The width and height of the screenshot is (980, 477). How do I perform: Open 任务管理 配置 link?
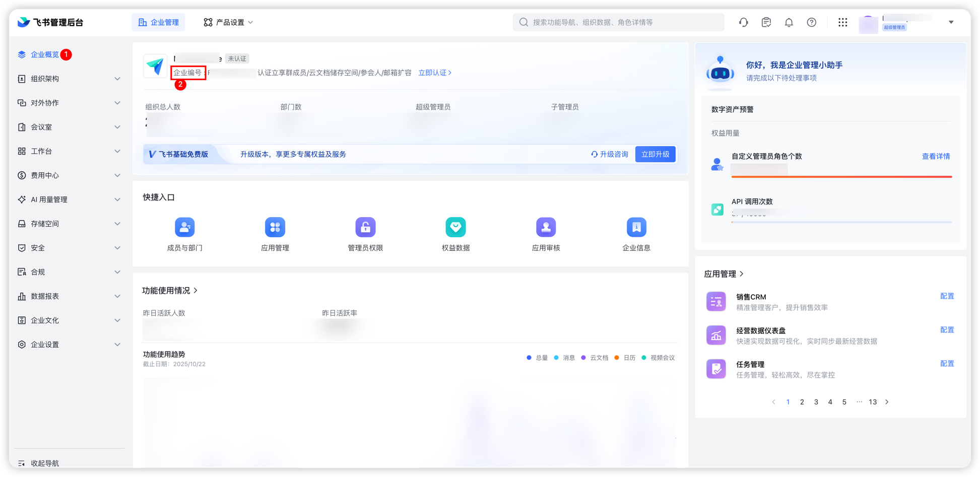(x=947, y=363)
